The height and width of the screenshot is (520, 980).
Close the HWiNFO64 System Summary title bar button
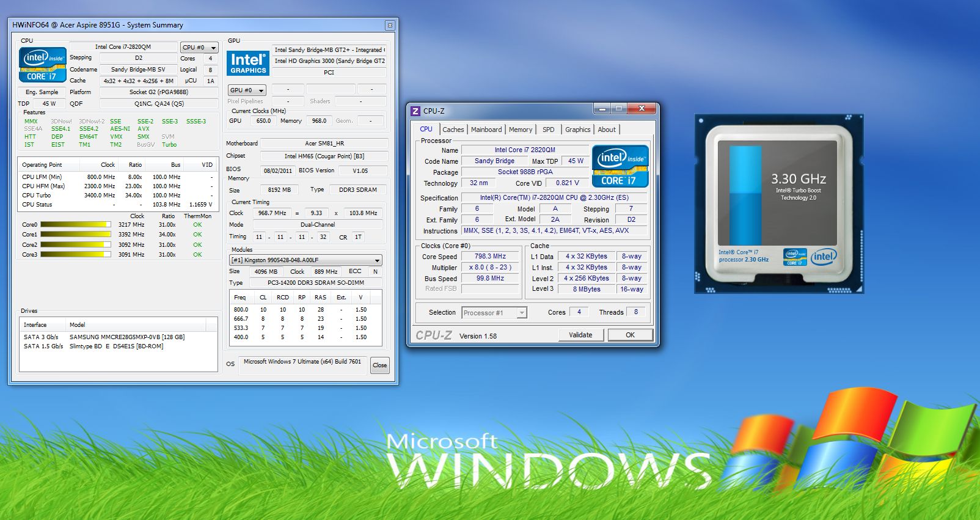click(x=390, y=25)
